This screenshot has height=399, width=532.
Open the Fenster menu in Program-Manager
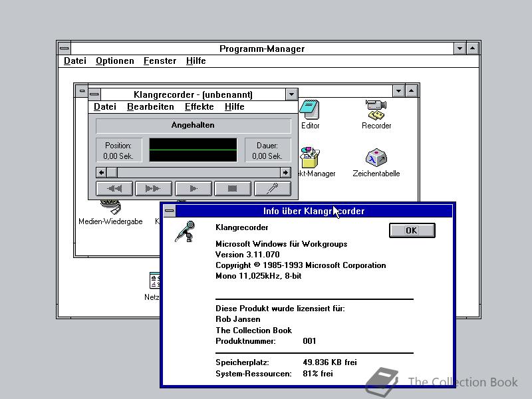pos(160,61)
